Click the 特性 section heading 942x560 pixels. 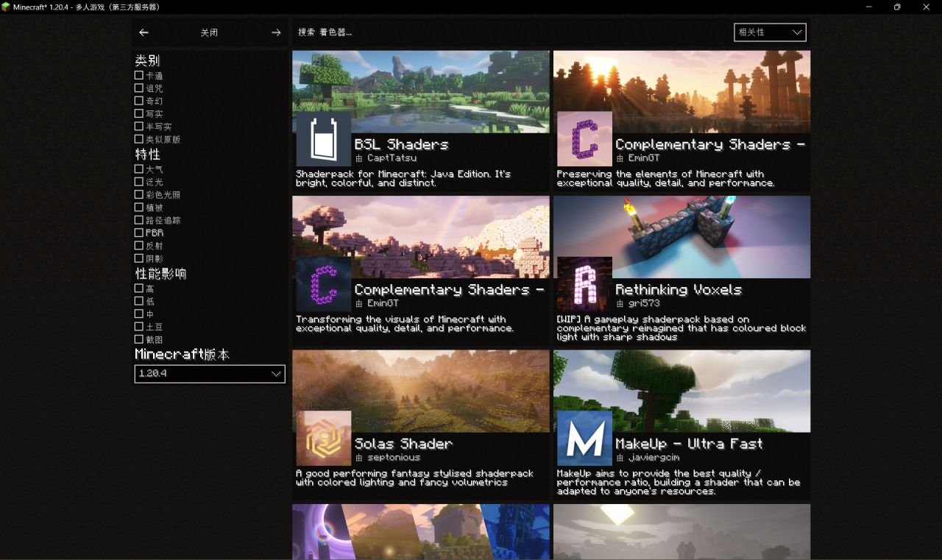pyautogui.click(x=147, y=155)
